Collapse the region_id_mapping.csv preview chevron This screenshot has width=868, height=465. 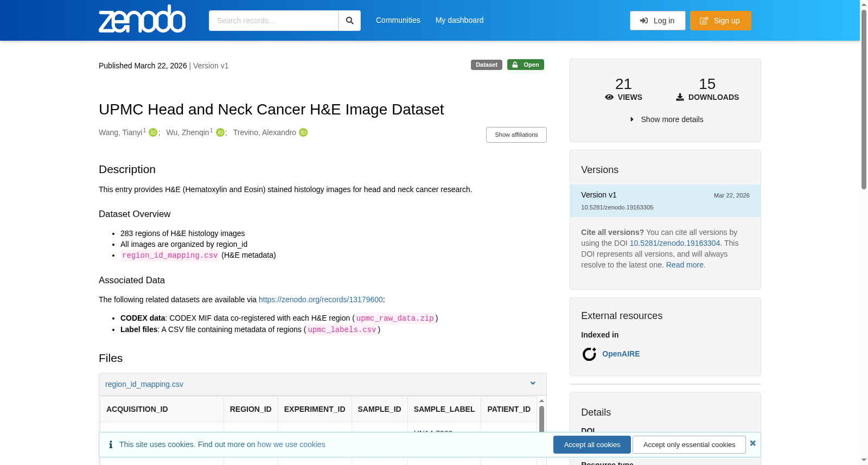(533, 383)
